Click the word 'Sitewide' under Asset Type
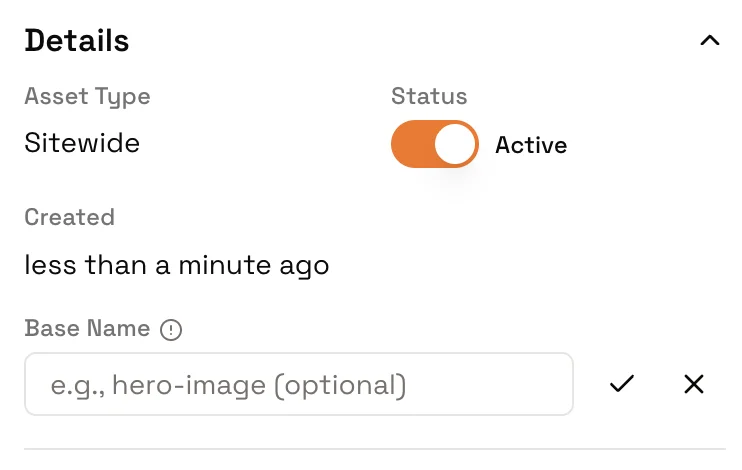This screenshot has width=742, height=470. point(82,143)
